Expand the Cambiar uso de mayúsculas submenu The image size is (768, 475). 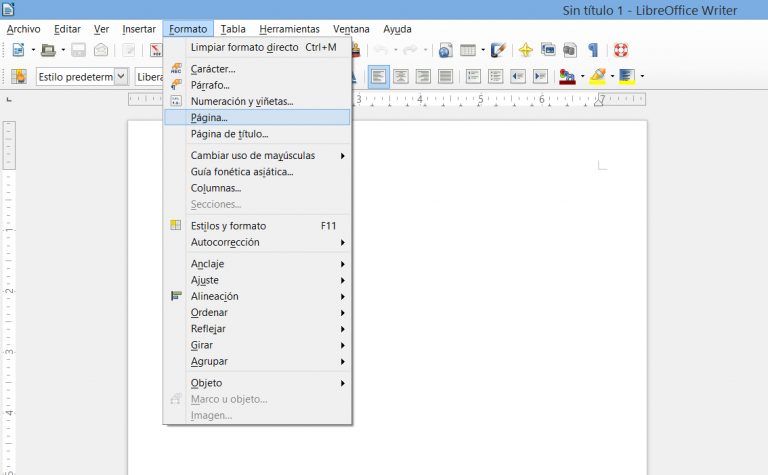(258, 156)
